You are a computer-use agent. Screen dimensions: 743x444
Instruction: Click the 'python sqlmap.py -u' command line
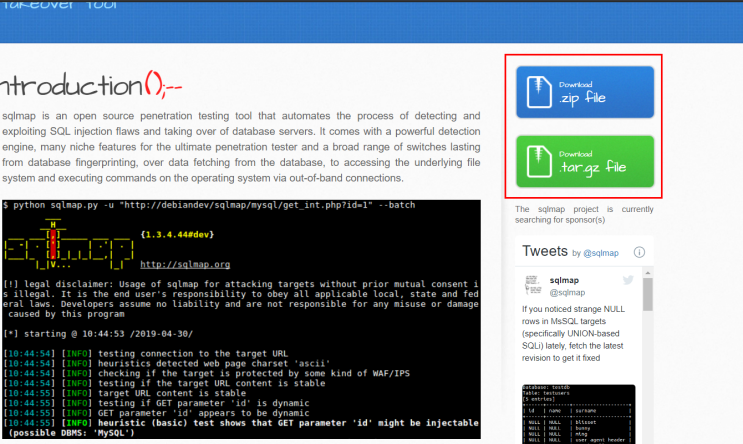tap(209, 205)
